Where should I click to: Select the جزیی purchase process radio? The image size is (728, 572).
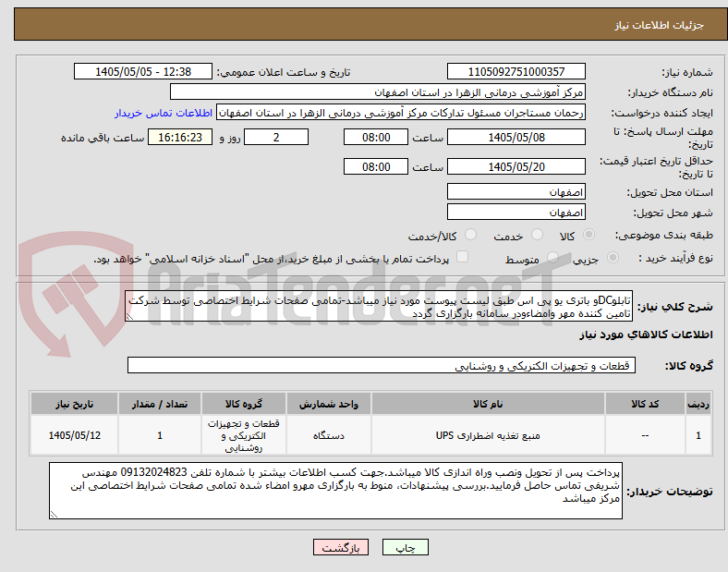coord(613,258)
